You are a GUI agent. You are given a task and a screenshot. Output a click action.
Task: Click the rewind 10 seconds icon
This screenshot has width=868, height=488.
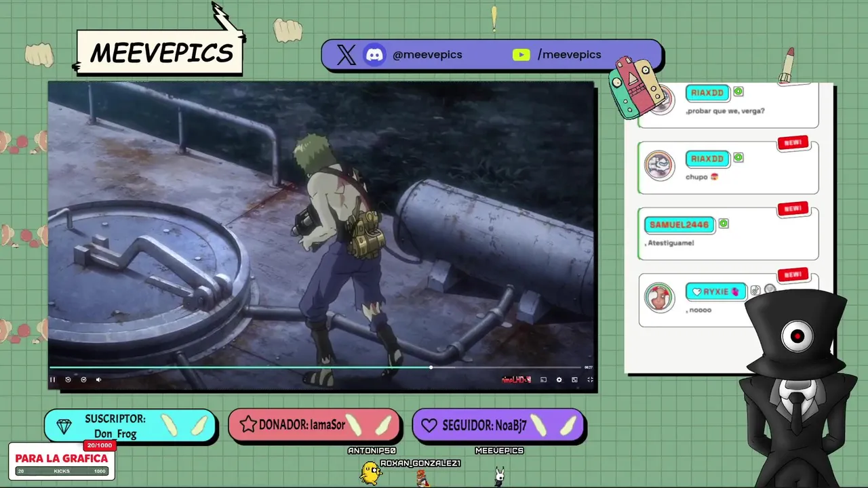pyautogui.click(x=68, y=380)
